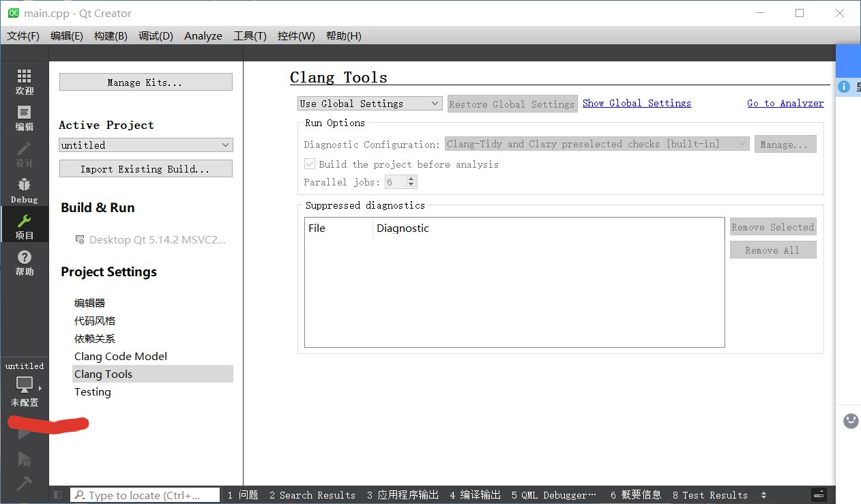Click the 'Manage Kits...' button
Screen dimensions: 861x504
pos(146,83)
